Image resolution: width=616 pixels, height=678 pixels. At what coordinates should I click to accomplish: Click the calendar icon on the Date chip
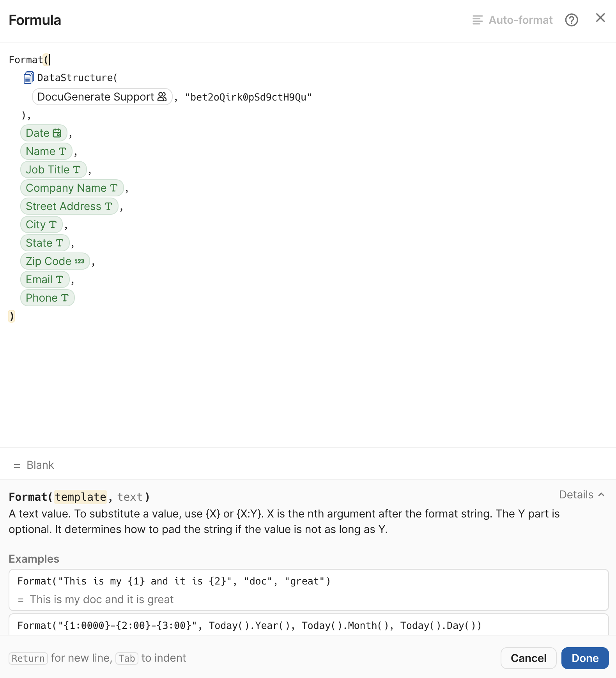[x=57, y=132]
